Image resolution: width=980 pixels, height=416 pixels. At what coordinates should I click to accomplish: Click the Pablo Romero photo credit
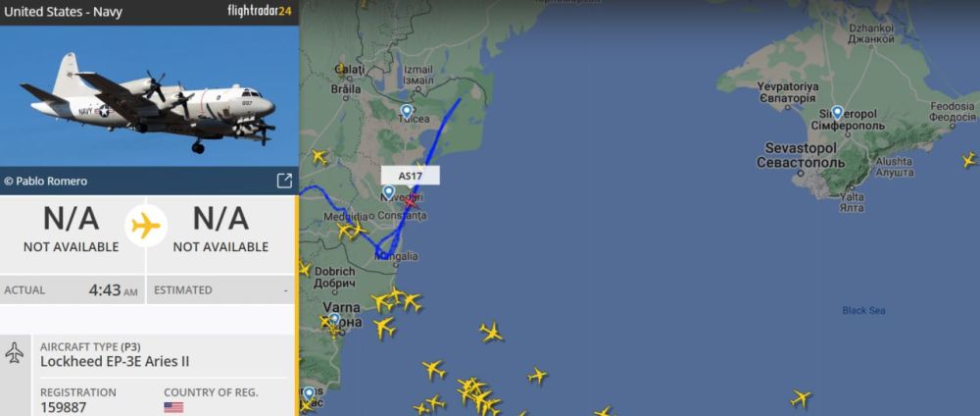pos(46,181)
